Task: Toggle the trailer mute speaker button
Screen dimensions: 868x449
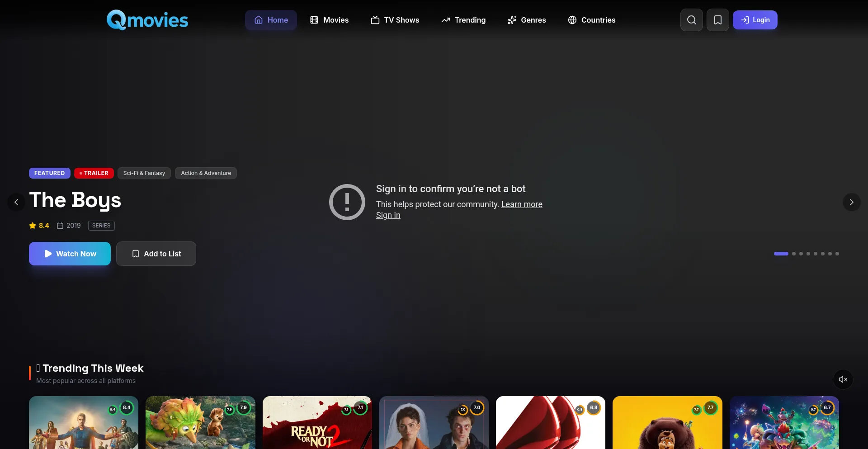Action: coord(843,379)
